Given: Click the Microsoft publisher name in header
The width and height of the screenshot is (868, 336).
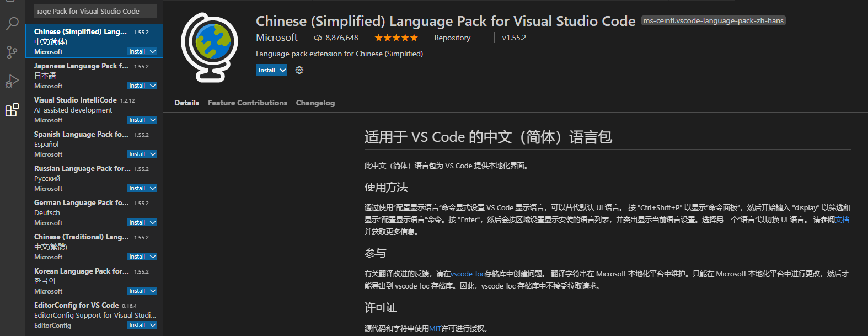Looking at the screenshot, I should (277, 38).
